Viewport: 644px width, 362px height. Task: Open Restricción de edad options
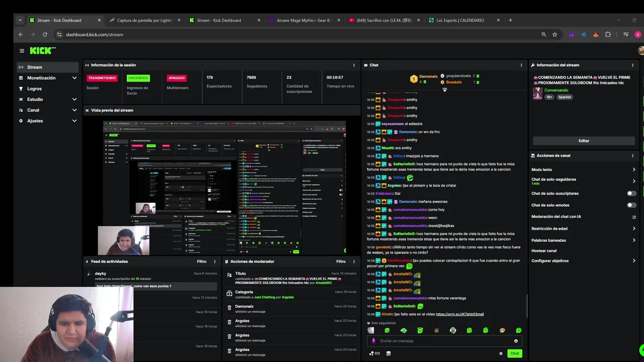(x=634, y=229)
